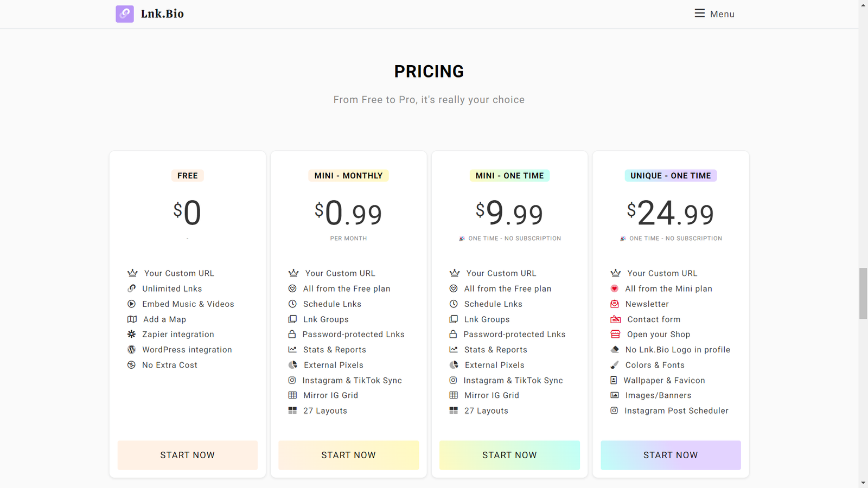Open the Menu label in the header
Screen dimensions: 868x488
pyautogui.click(x=722, y=14)
